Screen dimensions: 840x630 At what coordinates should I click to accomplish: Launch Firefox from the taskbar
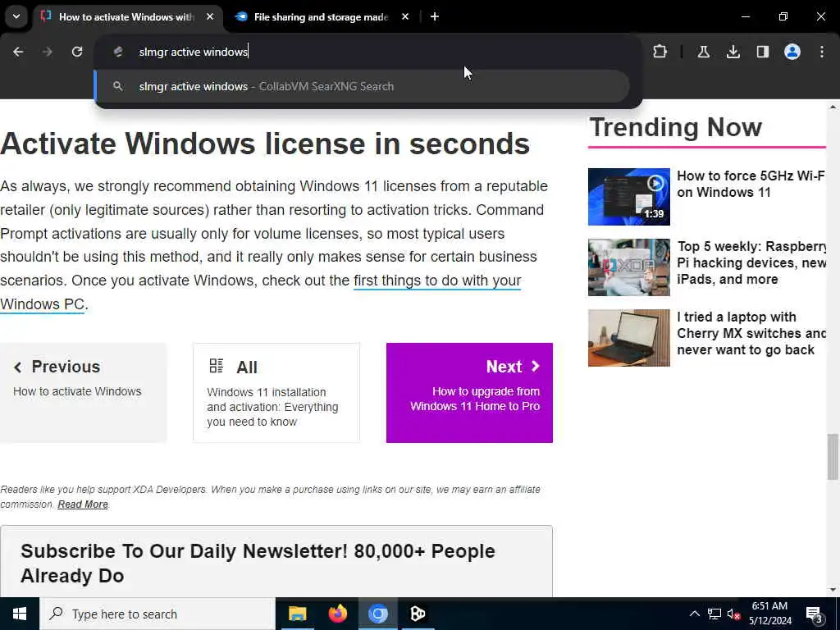pos(337,614)
